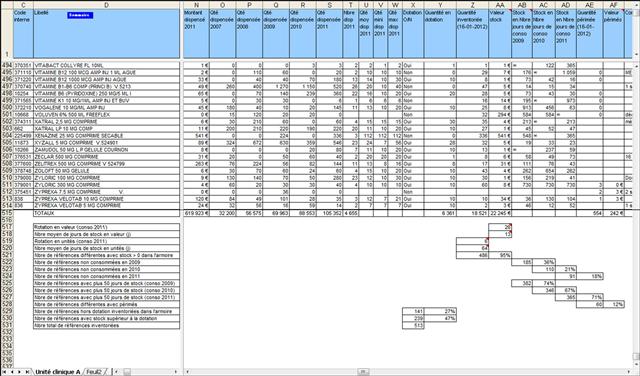Click cell ZELITREX 500 MG COMPRIME
640x376 pixels.
(107, 164)
